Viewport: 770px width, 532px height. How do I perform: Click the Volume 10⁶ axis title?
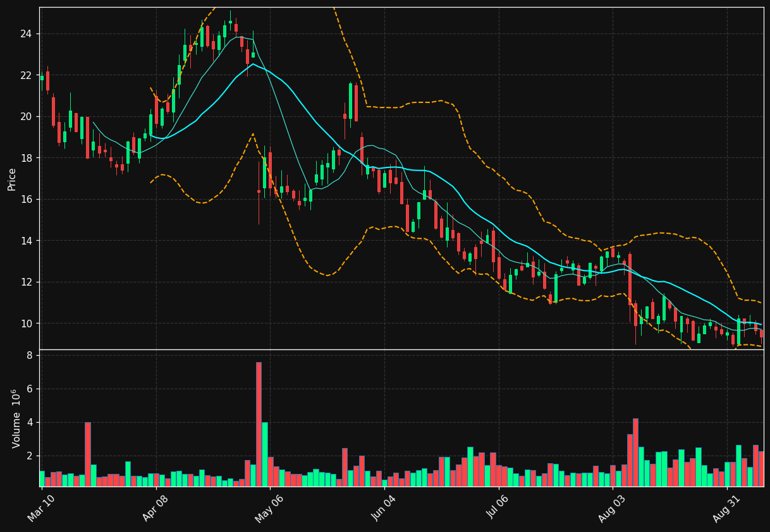(16, 418)
